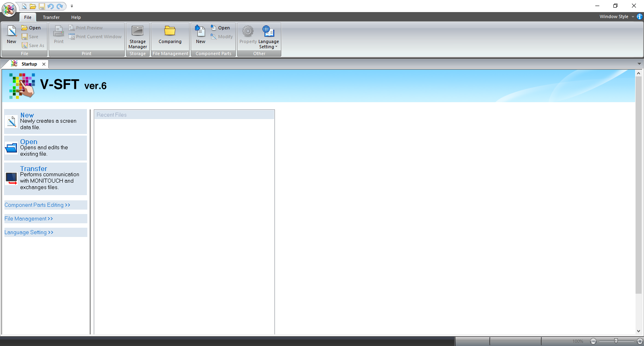The width and height of the screenshot is (644, 346).
Task: Click New icon in quick access toolbar
Action: point(24,6)
